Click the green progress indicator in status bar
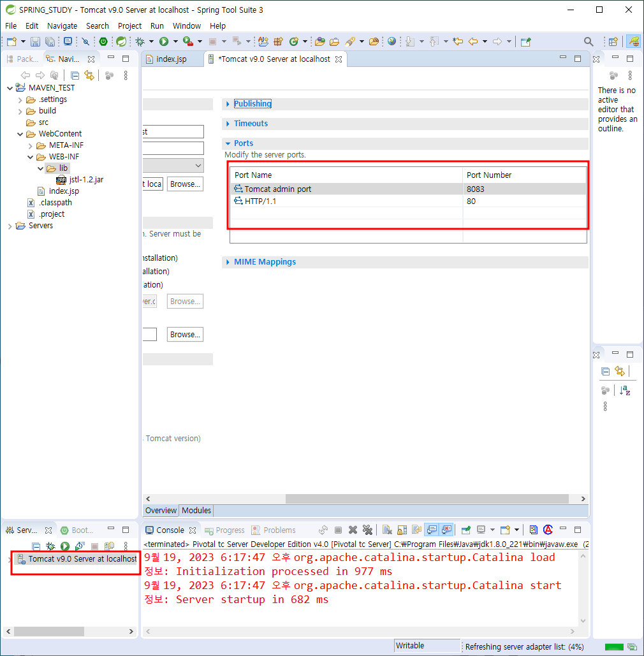Screen dimensions: 644x656 click(614, 647)
